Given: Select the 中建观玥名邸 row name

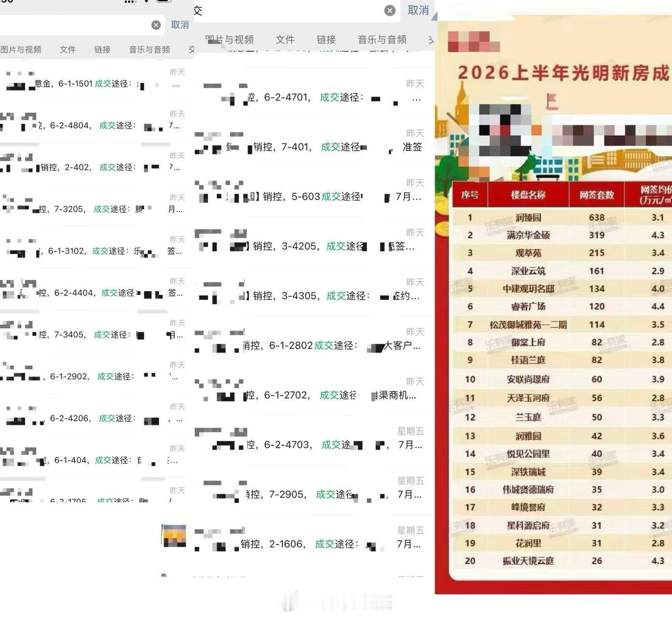Looking at the screenshot, I should [x=528, y=289].
